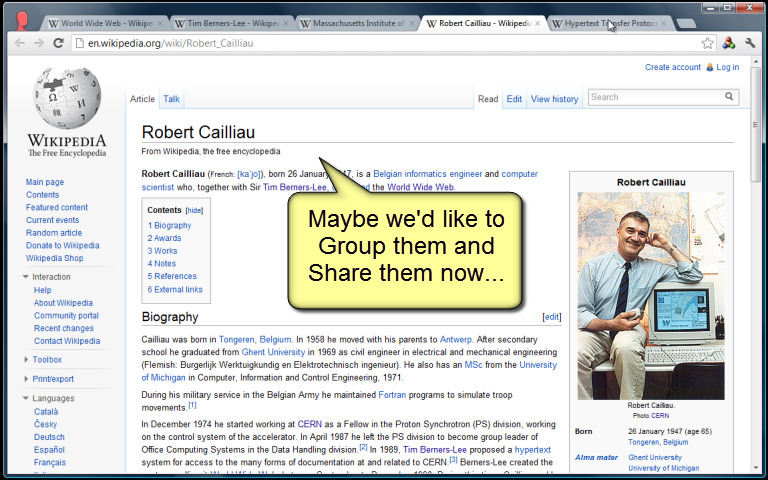This screenshot has width=768, height=480.
Task: Click the page icon in address bar
Action: [79, 43]
